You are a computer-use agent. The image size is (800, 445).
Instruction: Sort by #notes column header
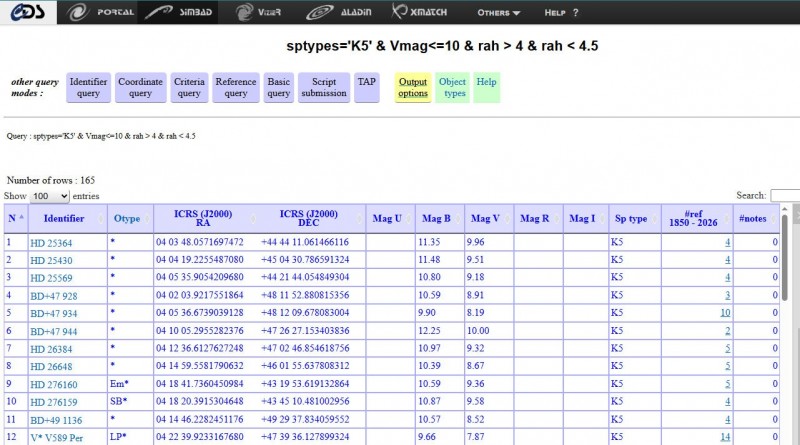[756, 218]
